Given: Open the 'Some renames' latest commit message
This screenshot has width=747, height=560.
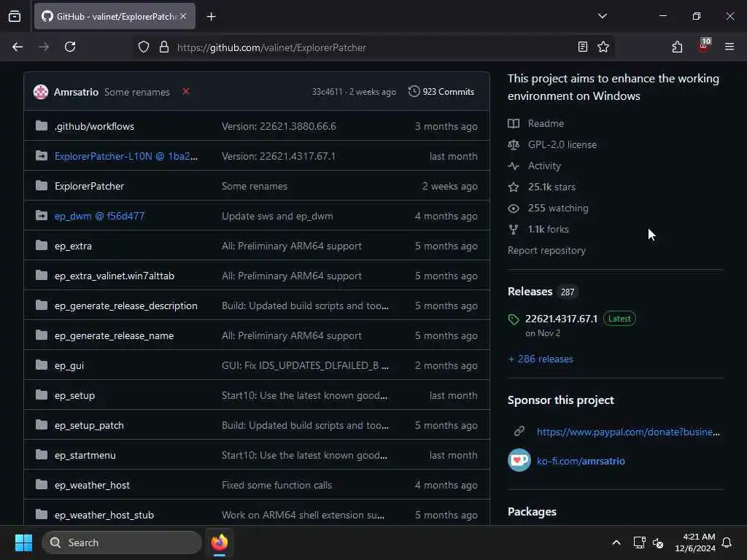Looking at the screenshot, I should (x=137, y=92).
